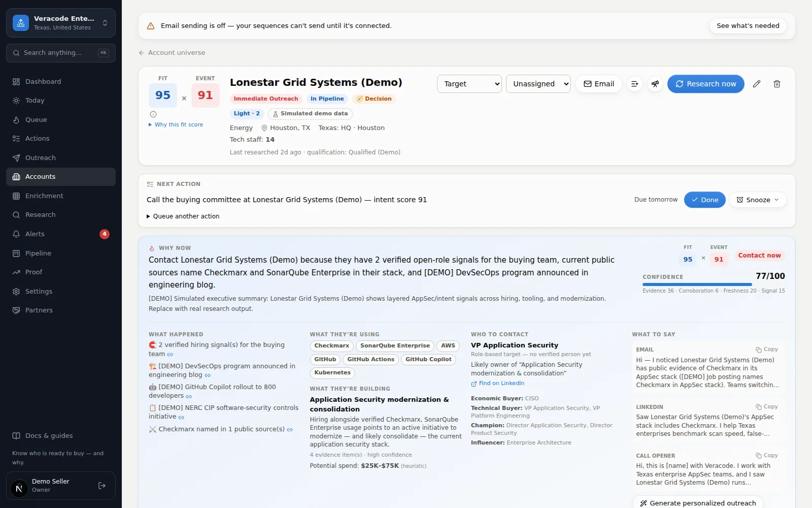This screenshot has height=508, width=812.
Task: Click See what's needed button
Action: pyautogui.click(x=748, y=26)
